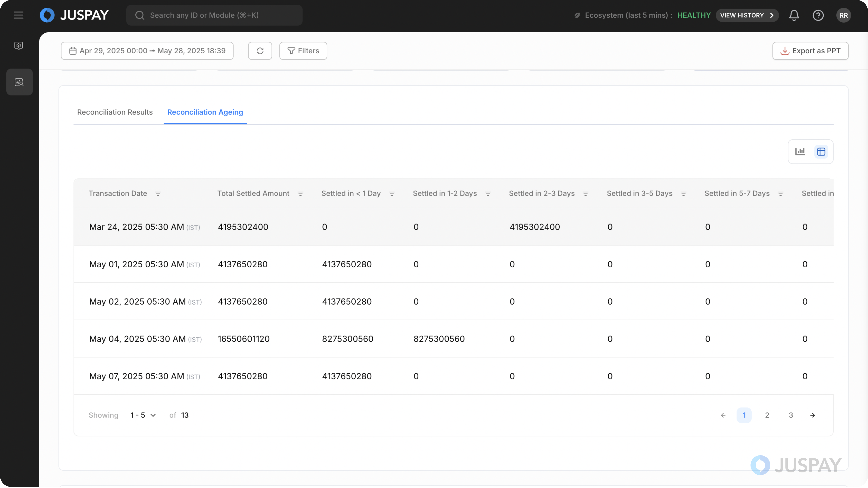
Task: Click the Settled in 2-3 Days filter icon
Action: coord(585,194)
